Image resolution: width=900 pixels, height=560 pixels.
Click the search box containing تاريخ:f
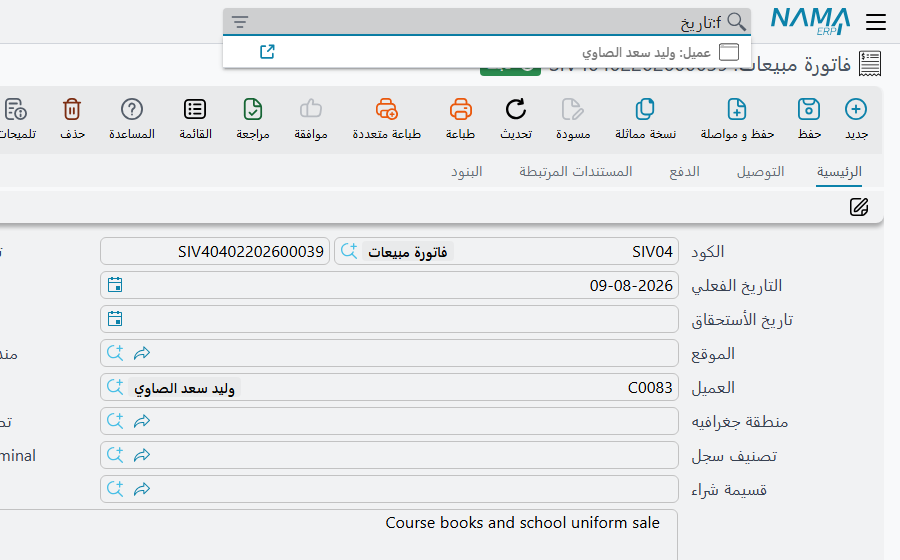pos(488,22)
